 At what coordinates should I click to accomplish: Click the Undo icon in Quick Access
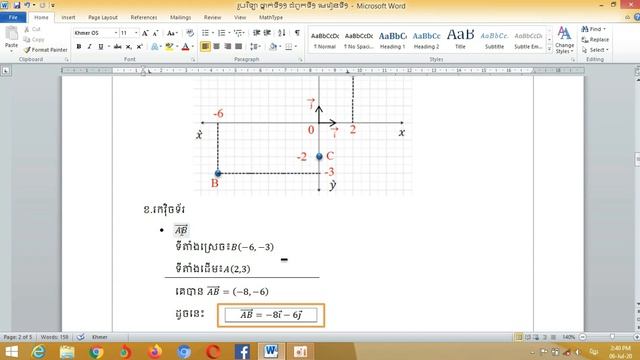click(27, 5)
